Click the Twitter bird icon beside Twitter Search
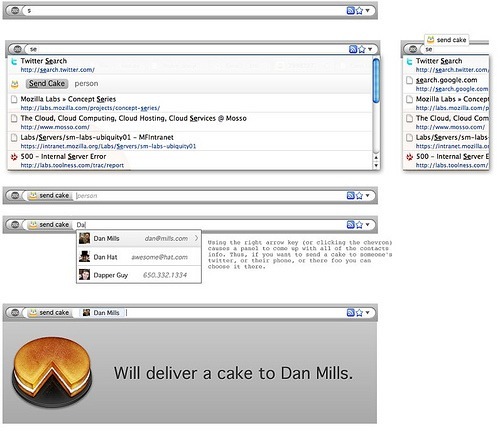 (14, 62)
